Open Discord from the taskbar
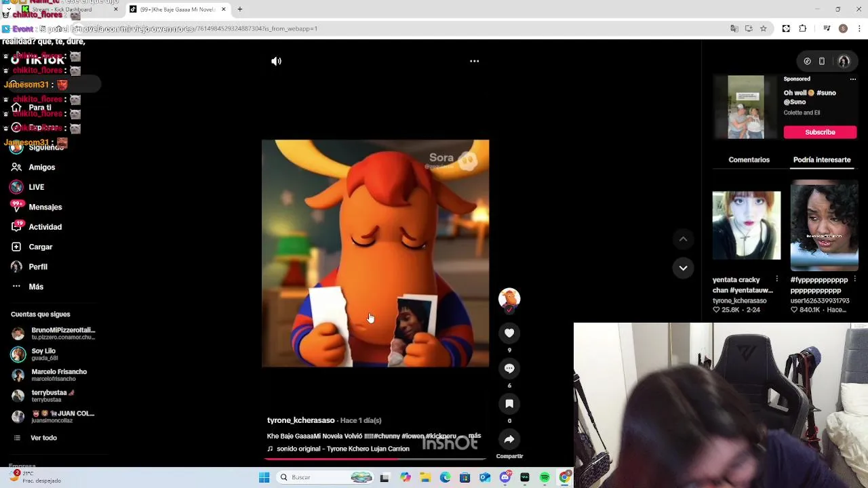 click(505, 478)
